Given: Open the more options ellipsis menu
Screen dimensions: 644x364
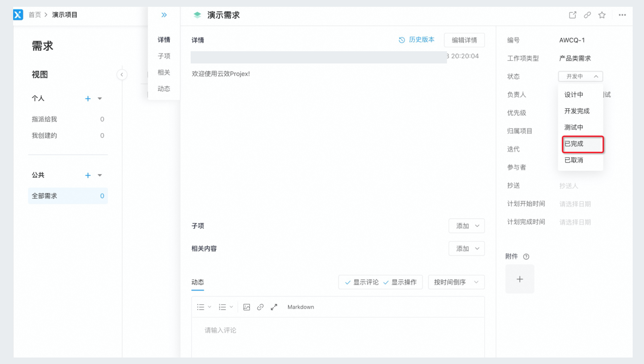Looking at the screenshot, I should coord(622,15).
